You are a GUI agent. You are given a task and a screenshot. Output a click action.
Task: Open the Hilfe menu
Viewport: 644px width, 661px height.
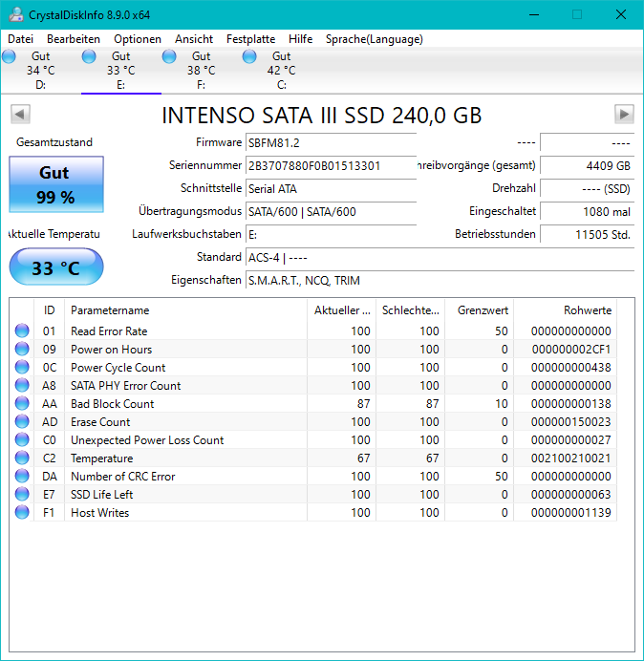(x=300, y=39)
